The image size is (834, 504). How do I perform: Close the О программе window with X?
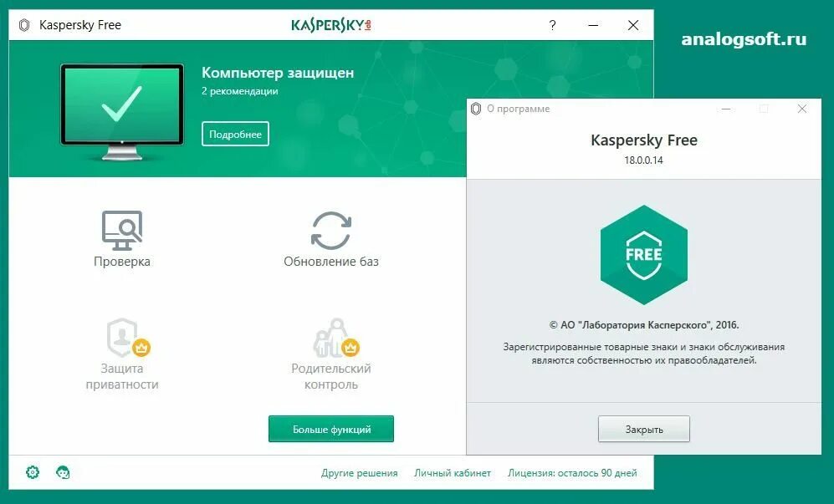[802, 109]
